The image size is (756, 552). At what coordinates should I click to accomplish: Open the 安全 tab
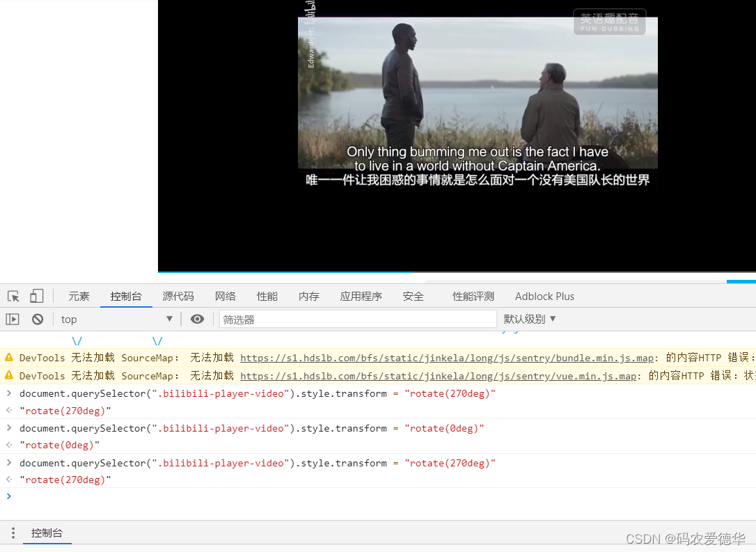[x=414, y=296]
